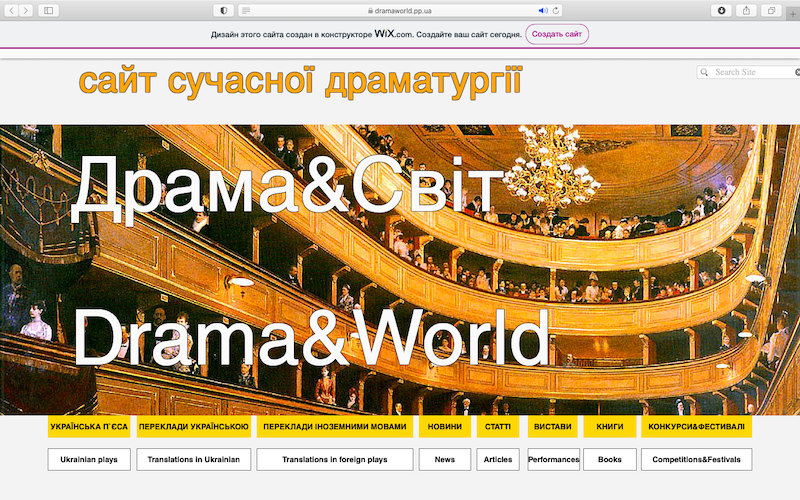Open ПЕРЕКЛАДИ ІНОЗЕМНИМИ МОВАМИ menu item
The width and height of the screenshot is (800, 500).
click(335, 427)
